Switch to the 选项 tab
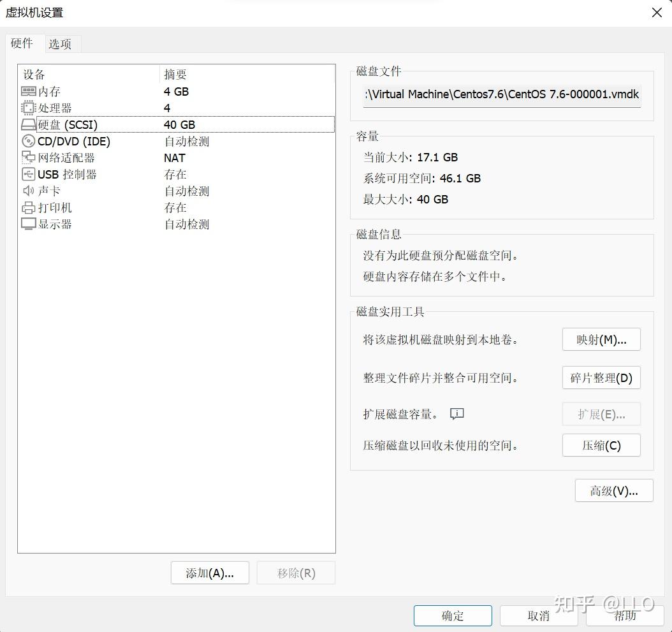This screenshot has height=632, width=672. (61, 44)
